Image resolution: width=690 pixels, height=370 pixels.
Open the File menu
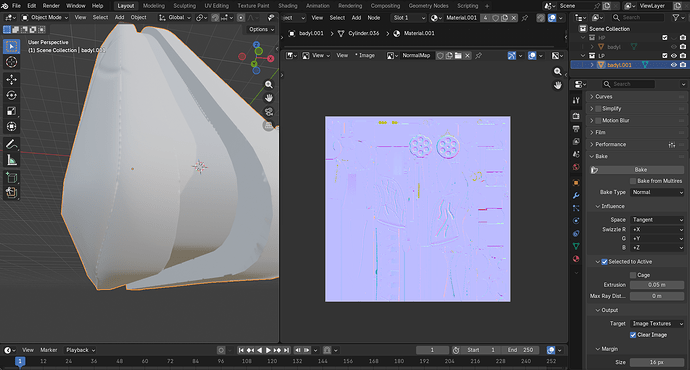click(16, 6)
